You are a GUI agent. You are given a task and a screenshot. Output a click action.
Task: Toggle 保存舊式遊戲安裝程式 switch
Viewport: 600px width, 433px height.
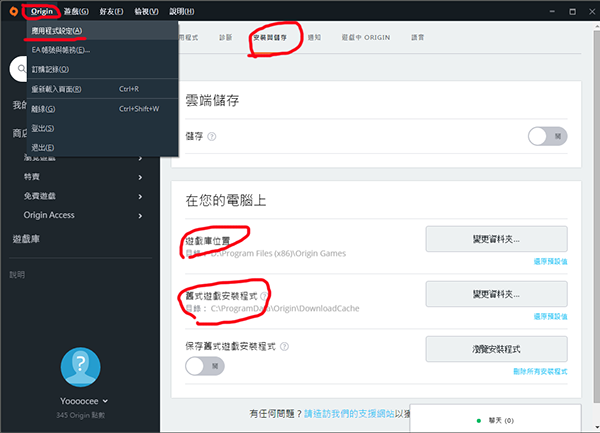[x=205, y=366]
